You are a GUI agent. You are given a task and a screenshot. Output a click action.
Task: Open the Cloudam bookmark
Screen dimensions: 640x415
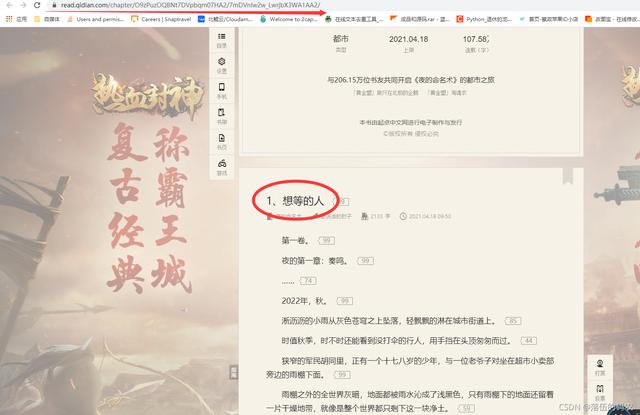225,19
